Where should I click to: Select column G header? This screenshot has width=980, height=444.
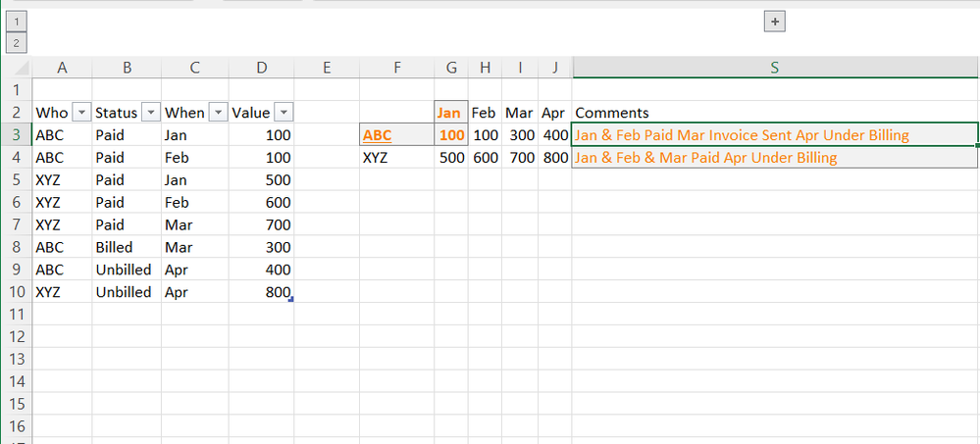[451, 68]
